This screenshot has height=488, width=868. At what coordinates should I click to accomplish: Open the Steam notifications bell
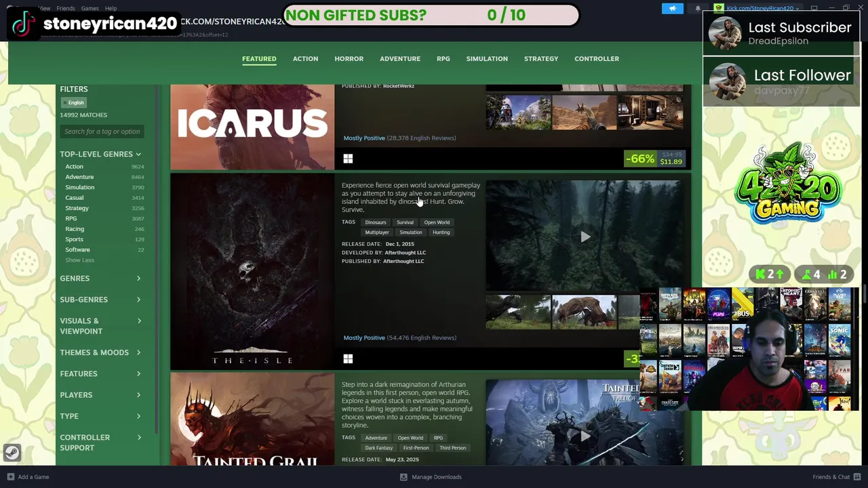[x=698, y=8]
